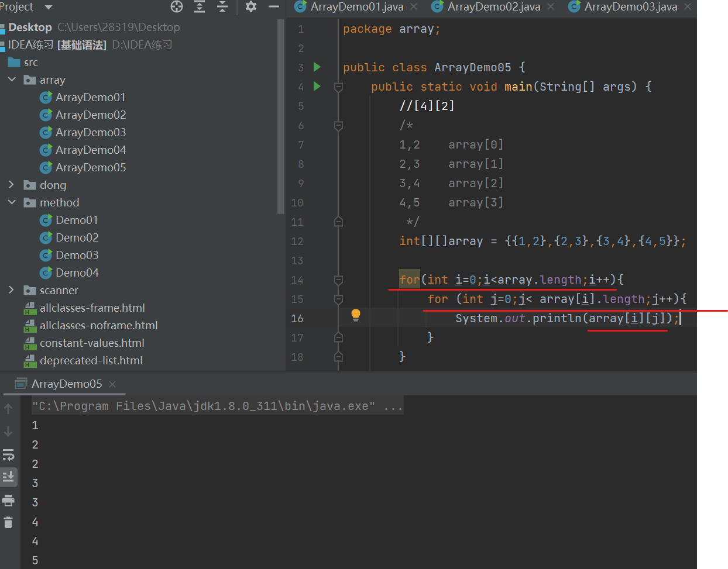The image size is (728, 569).
Task: Close the ArrayDemo05 run tab
Action: [x=112, y=384]
